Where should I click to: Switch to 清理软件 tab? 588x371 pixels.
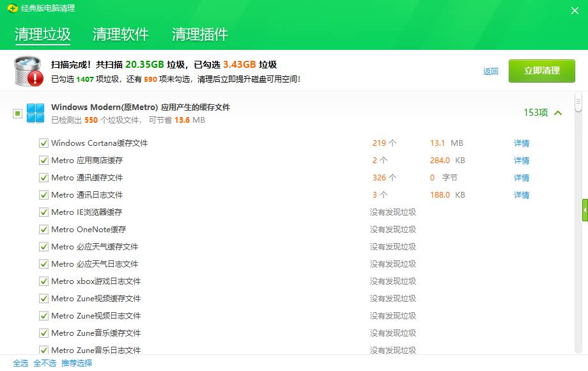[x=121, y=35]
